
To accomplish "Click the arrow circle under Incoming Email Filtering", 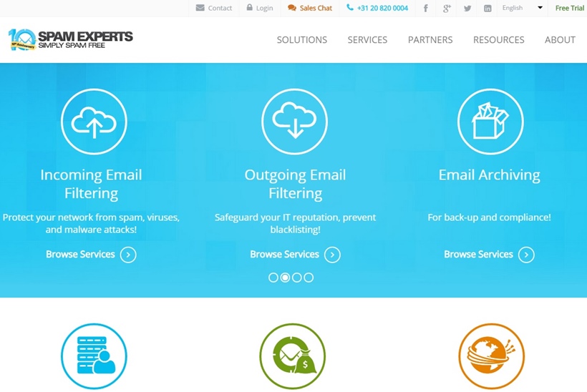I will click(128, 255).
